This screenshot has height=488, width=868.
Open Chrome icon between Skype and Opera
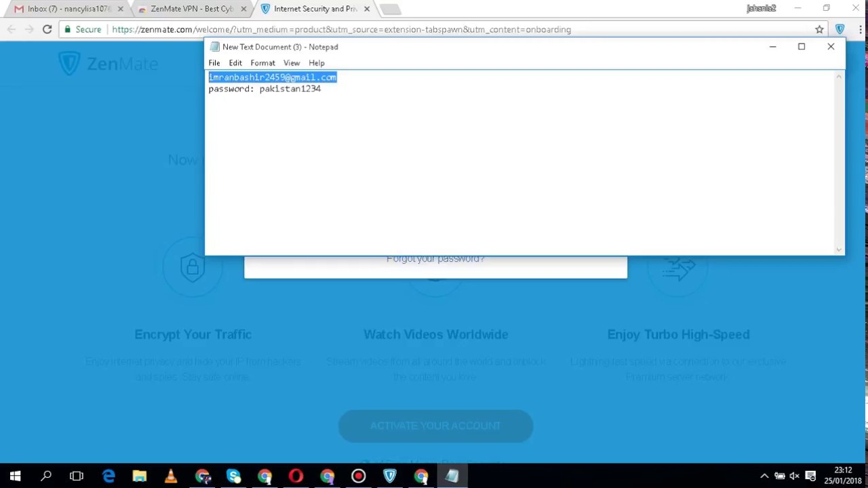click(x=264, y=476)
